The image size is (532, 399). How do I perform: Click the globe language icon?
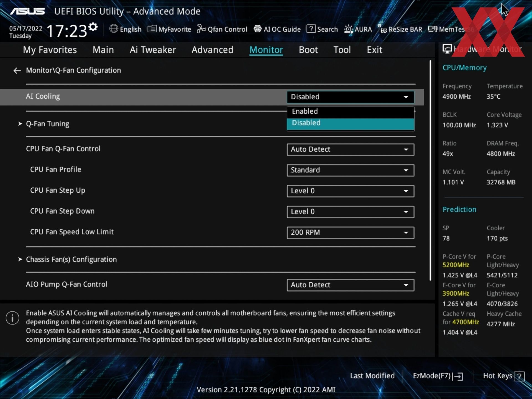coord(114,29)
